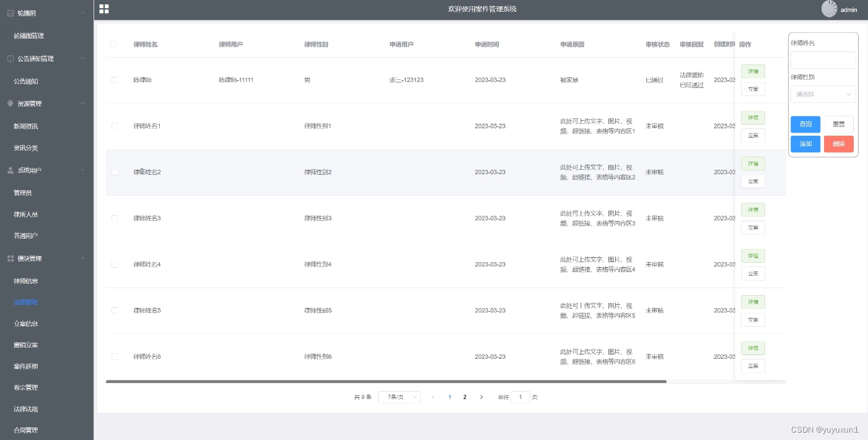Click 立案 button in 律师姓名4 row
This screenshot has width=868, height=440.
(753, 273)
